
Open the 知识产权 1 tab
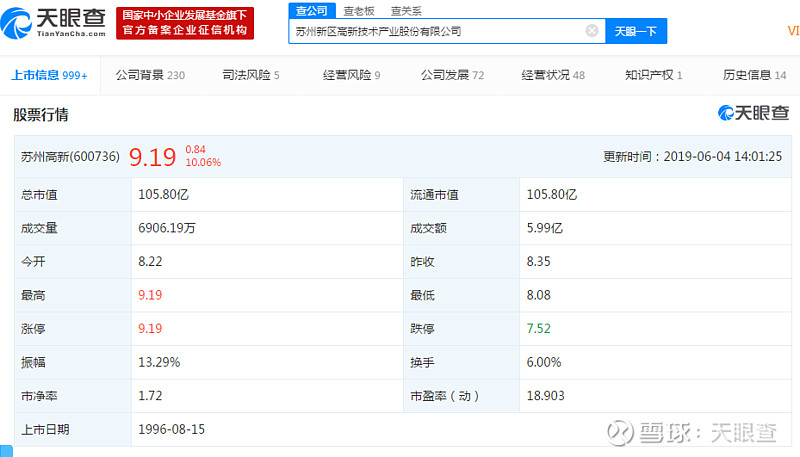(x=654, y=75)
